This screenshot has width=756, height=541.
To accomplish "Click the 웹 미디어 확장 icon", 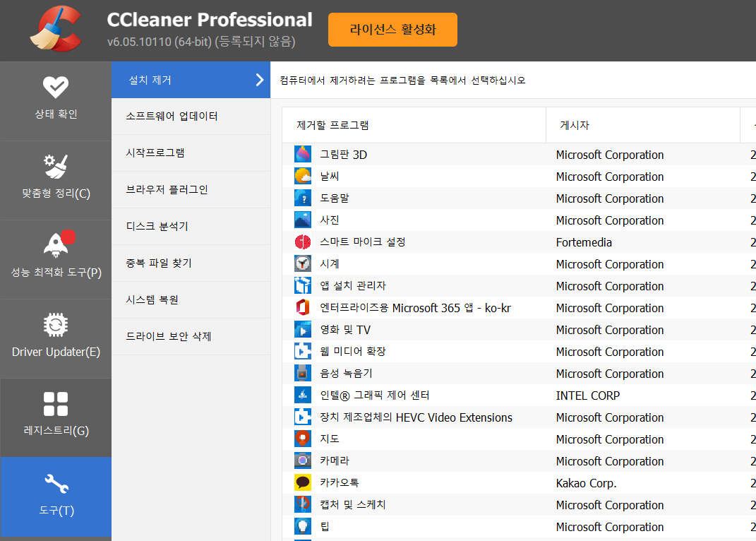I will point(303,351).
